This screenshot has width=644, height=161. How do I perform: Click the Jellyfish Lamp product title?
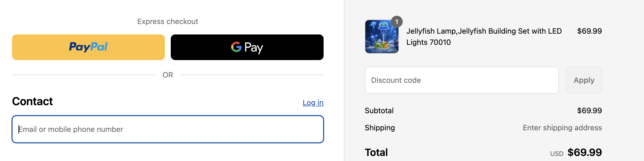pos(484,37)
